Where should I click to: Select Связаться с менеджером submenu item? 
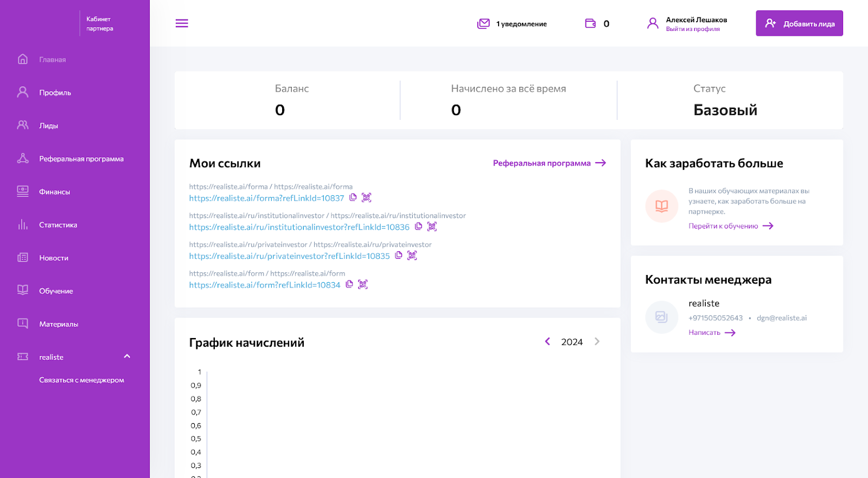[81, 380]
